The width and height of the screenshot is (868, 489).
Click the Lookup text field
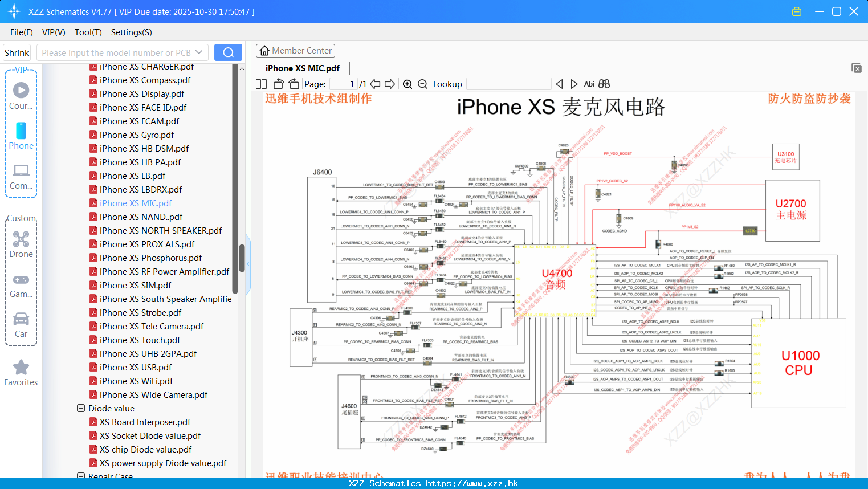pyautogui.click(x=508, y=84)
